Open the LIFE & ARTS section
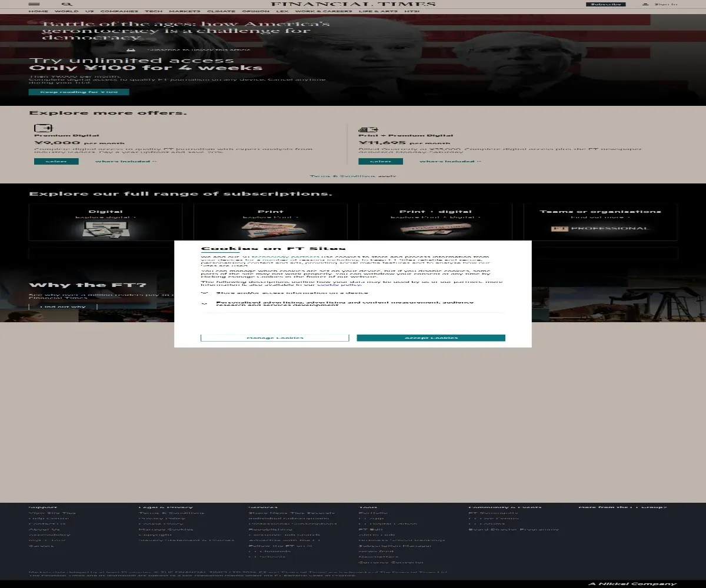 click(378, 11)
